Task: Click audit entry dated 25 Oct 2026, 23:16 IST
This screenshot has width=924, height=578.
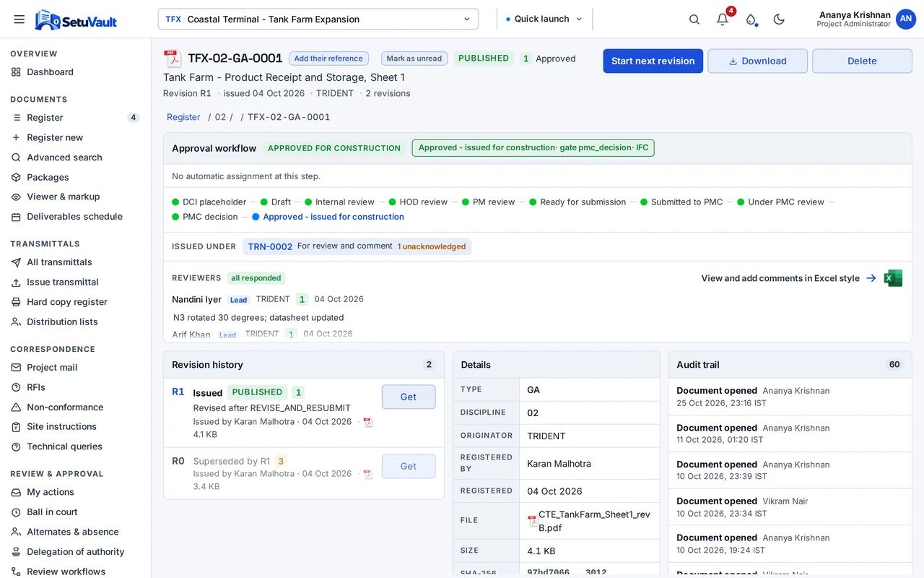Action: coord(790,397)
